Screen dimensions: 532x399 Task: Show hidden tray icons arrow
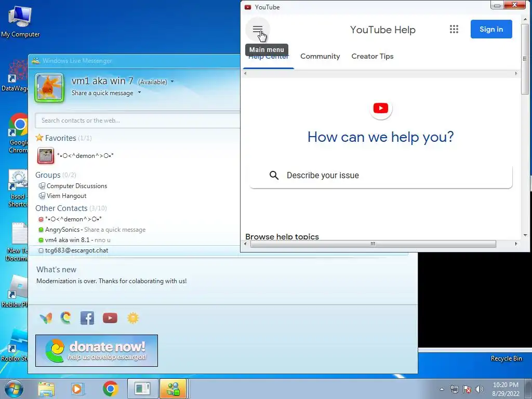click(442, 389)
